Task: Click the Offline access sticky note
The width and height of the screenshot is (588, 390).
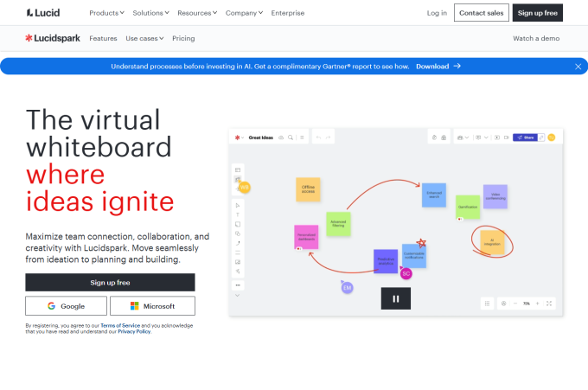Action: (x=308, y=189)
